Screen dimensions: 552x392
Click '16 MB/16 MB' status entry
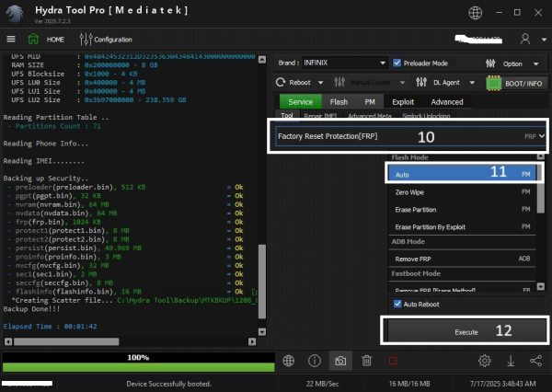coord(409,384)
